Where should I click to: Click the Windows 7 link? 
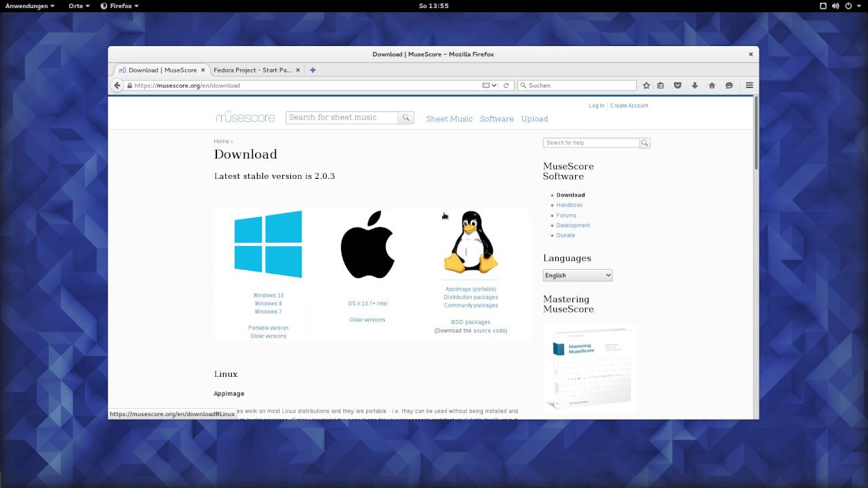269,312
